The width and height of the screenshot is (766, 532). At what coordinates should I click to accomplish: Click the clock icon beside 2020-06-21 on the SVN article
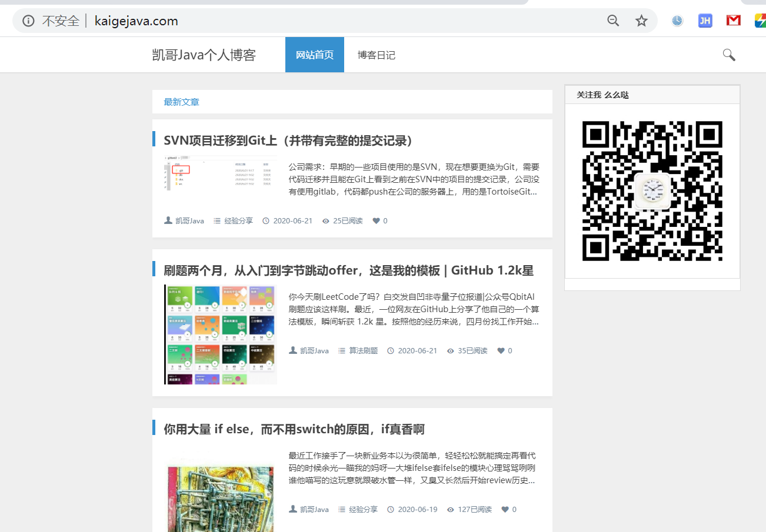[x=265, y=221]
